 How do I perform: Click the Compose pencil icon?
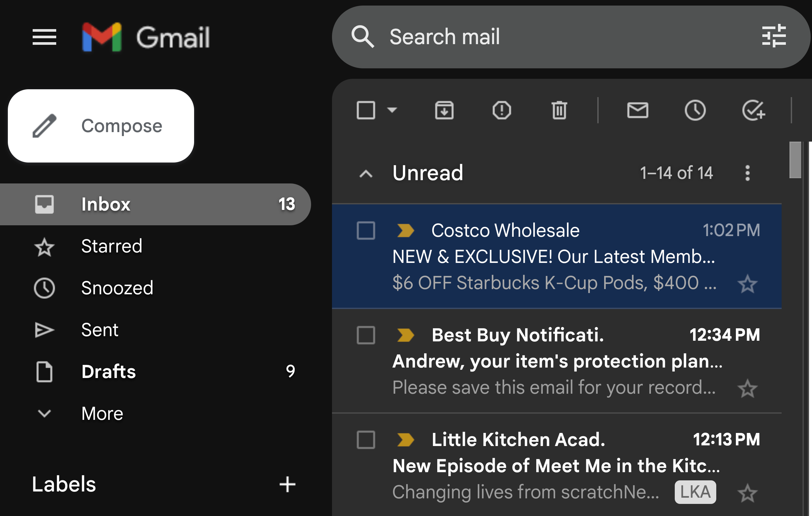(44, 126)
